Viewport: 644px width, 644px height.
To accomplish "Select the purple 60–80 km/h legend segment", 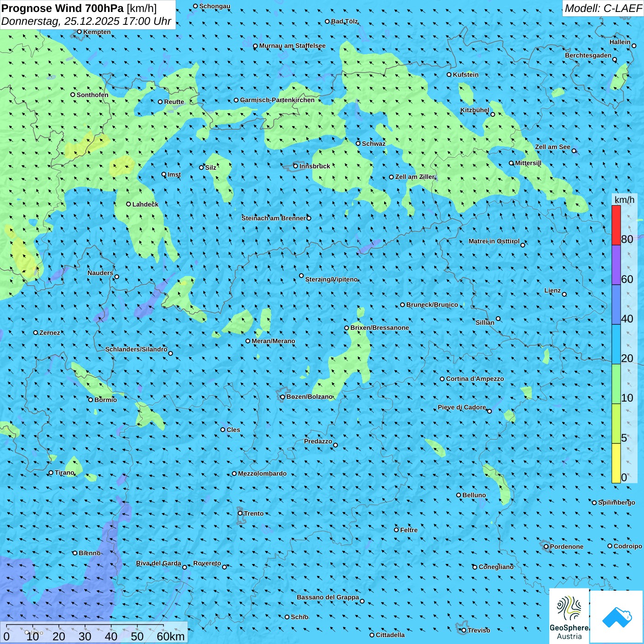I will point(616,265).
